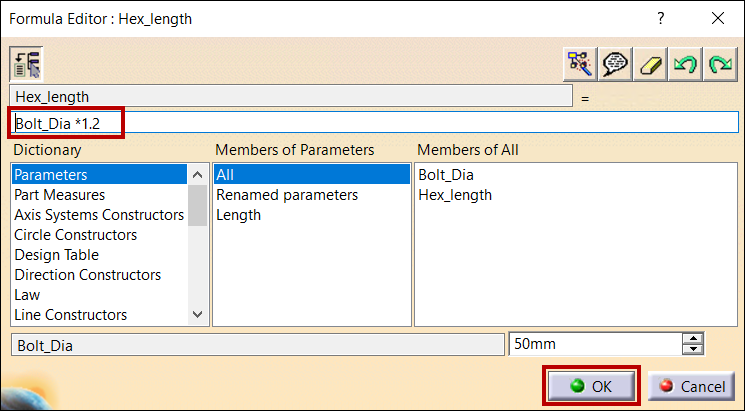Click the incremental mode icon at top left
Image resolution: width=745 pixels, height=411 pixels.
tap(24, 63)
